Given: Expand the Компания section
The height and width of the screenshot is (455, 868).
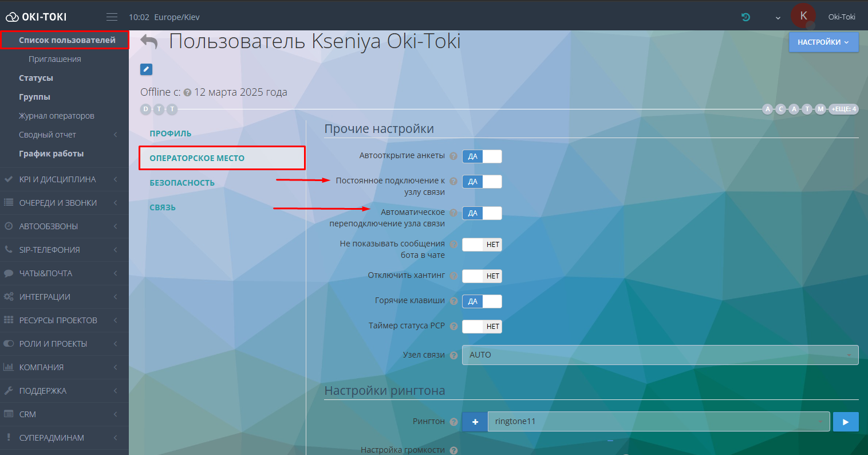Looking at the screenshot, I should [64, 367].
